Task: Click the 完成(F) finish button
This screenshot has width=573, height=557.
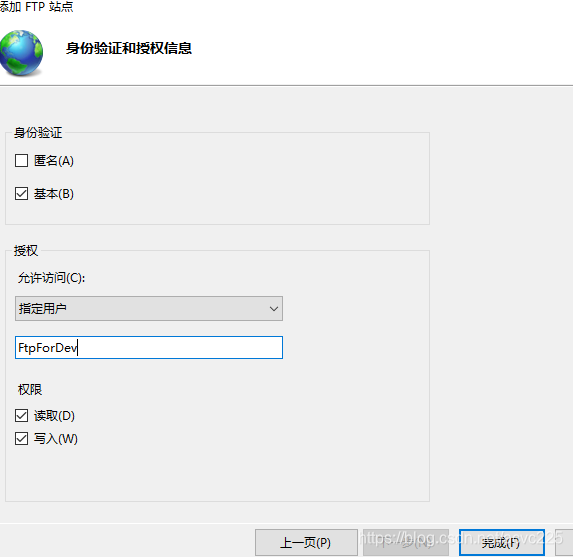Action: [502, 542]
